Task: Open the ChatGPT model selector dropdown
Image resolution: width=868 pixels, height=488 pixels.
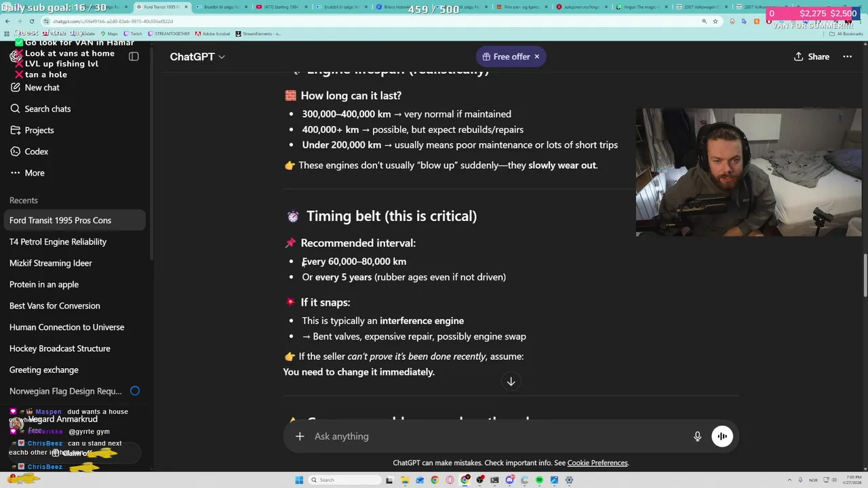Action: pyautogui.click(x=197, y=57)
